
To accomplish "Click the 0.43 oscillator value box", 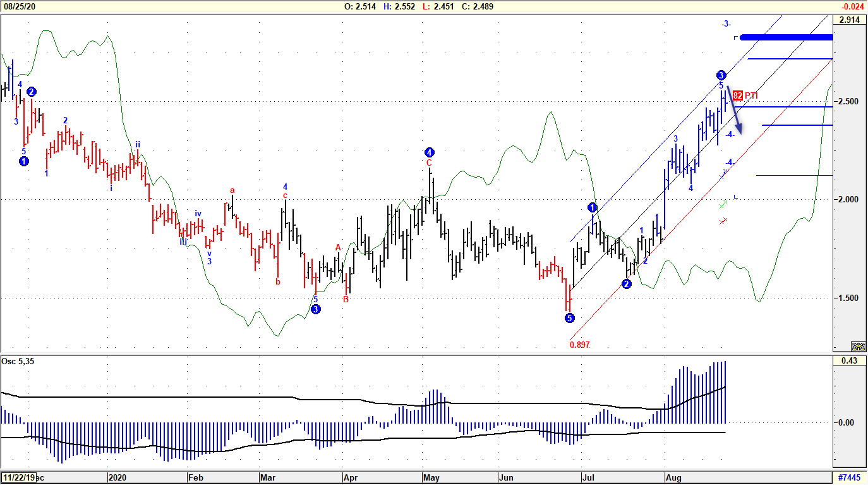I will pyautogui.click(x=850, y=360).
